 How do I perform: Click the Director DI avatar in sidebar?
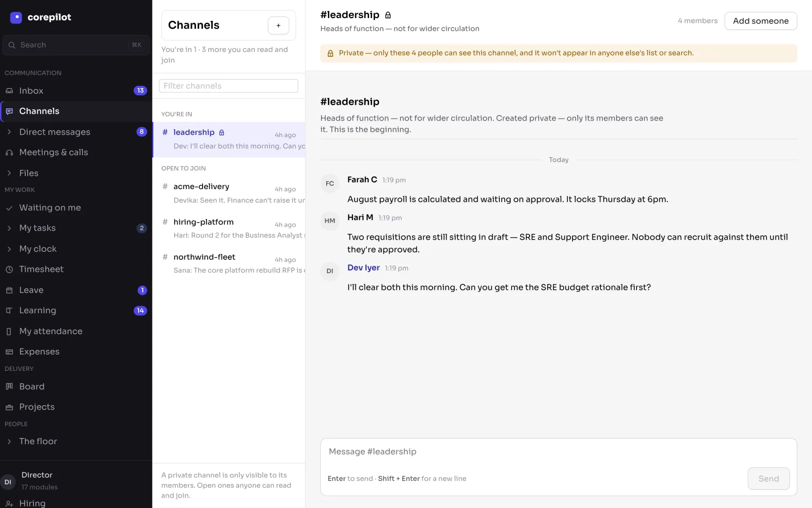(x=8, y=482)
